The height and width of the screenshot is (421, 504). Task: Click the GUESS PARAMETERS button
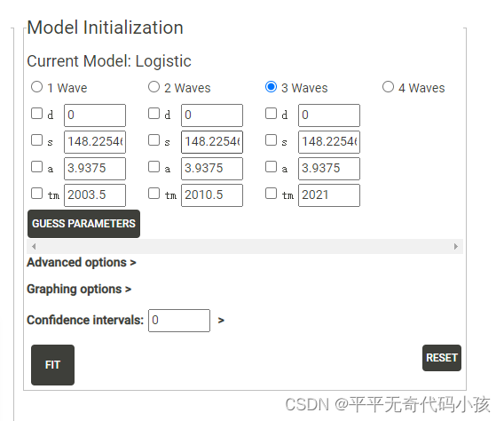pyautogui.click(x=84, y=224)
